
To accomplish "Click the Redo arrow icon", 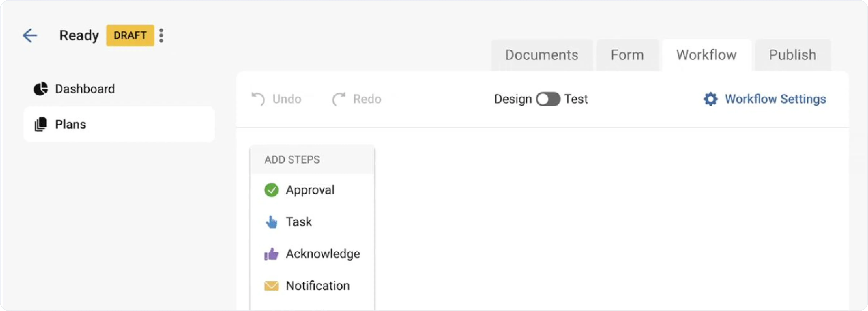I will (x=339, y=99).
